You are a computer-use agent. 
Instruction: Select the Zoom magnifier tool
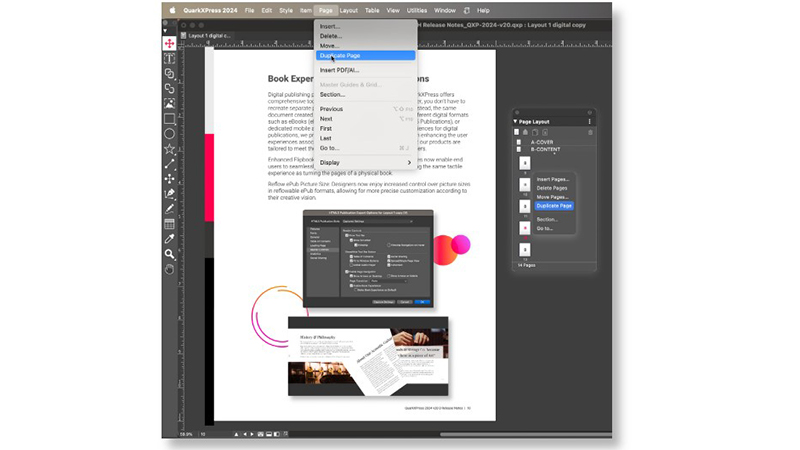169,254
